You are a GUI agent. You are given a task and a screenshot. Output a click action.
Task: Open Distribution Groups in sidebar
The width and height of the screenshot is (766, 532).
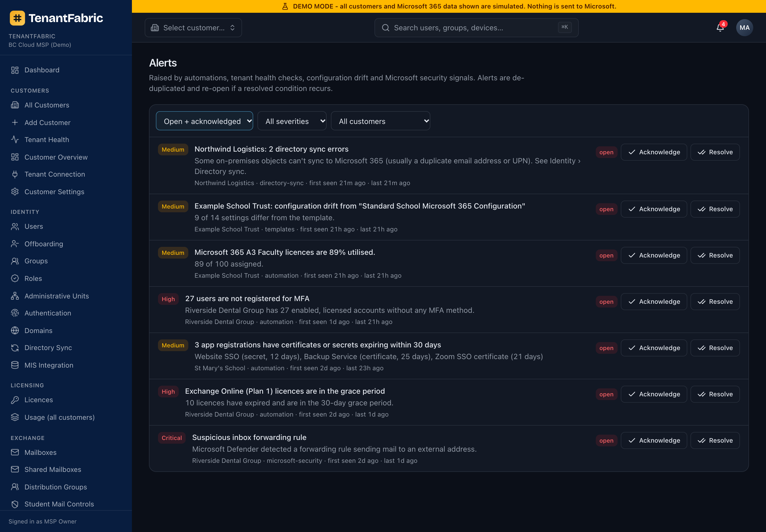pos(56,487)
